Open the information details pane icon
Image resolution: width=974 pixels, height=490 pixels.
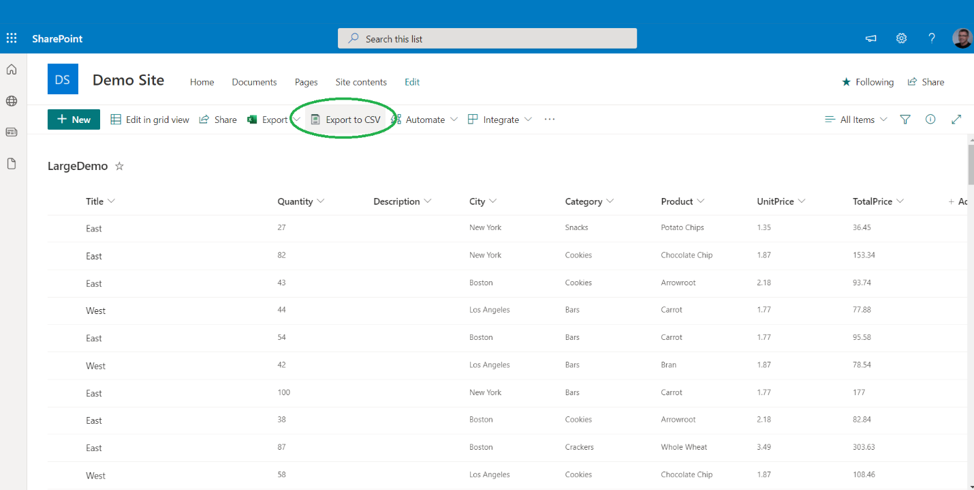(x=930, y=120)
